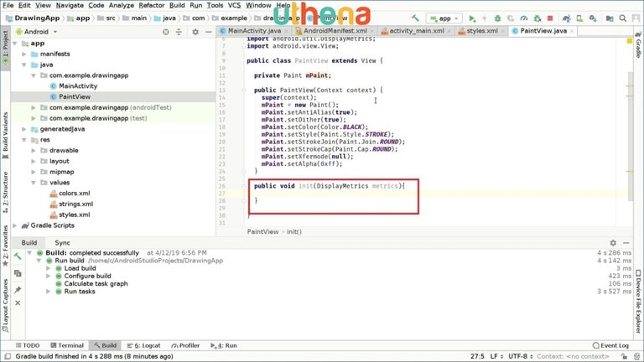This screenshot has width=644, height=362.
Task: Open the Refactor menu
Action: pos(152,5)
